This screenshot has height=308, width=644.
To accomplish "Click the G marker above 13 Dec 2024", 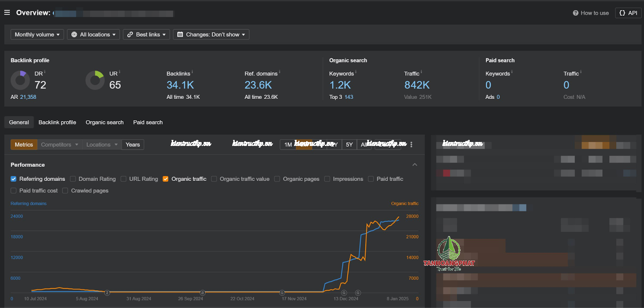I will coord(344,293).
